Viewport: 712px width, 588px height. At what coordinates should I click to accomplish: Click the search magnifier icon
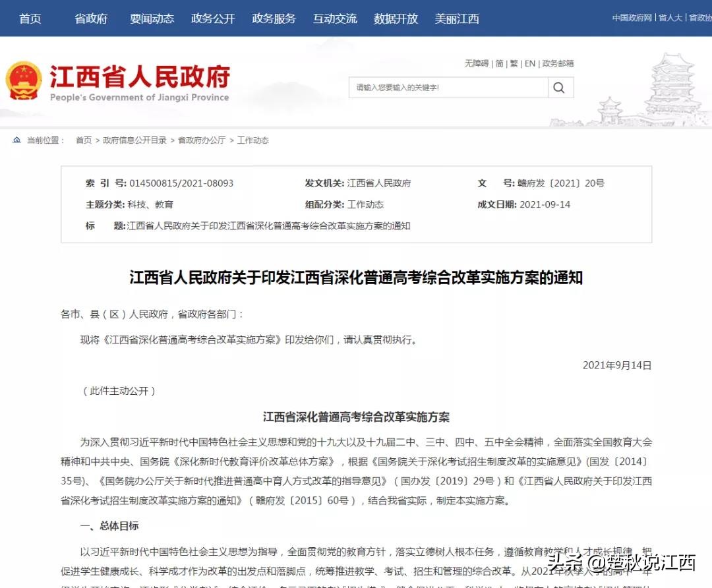pos(559,87)
